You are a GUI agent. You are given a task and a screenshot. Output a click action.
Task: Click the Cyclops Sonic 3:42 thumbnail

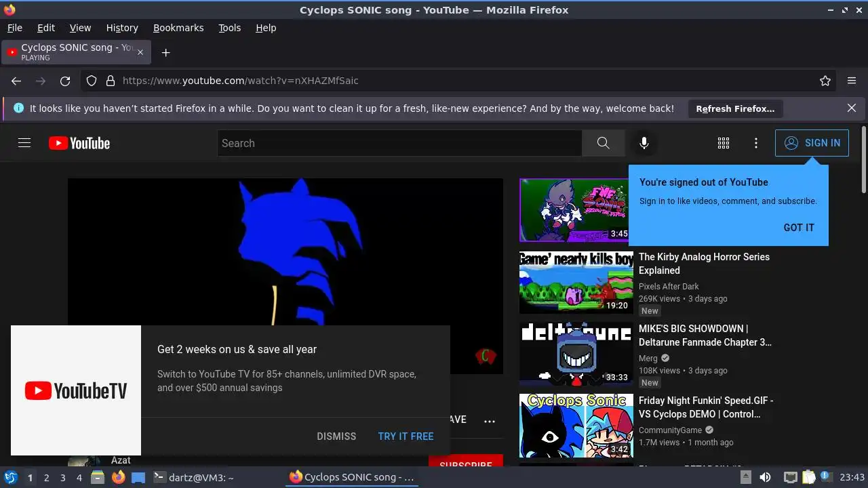point(576,426)
